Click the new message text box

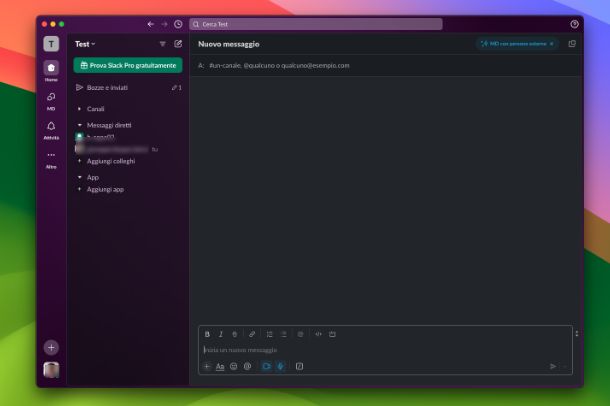(385, 350)
